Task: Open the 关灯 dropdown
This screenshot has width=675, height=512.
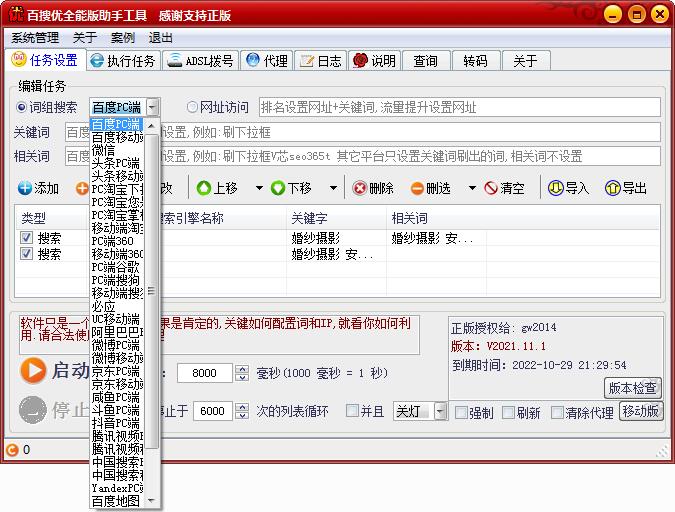Action: 440,411
